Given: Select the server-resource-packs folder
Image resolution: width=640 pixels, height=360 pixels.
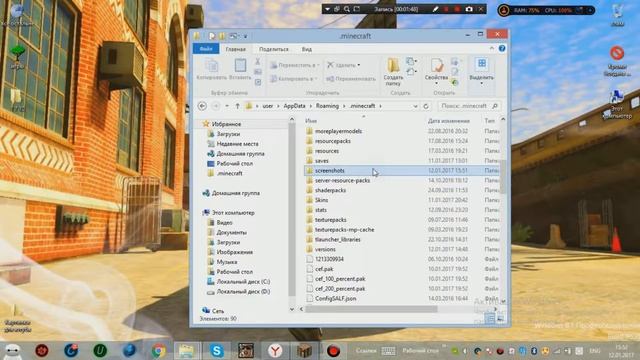Looking at the screenshot, I should (x=342, y=180).
